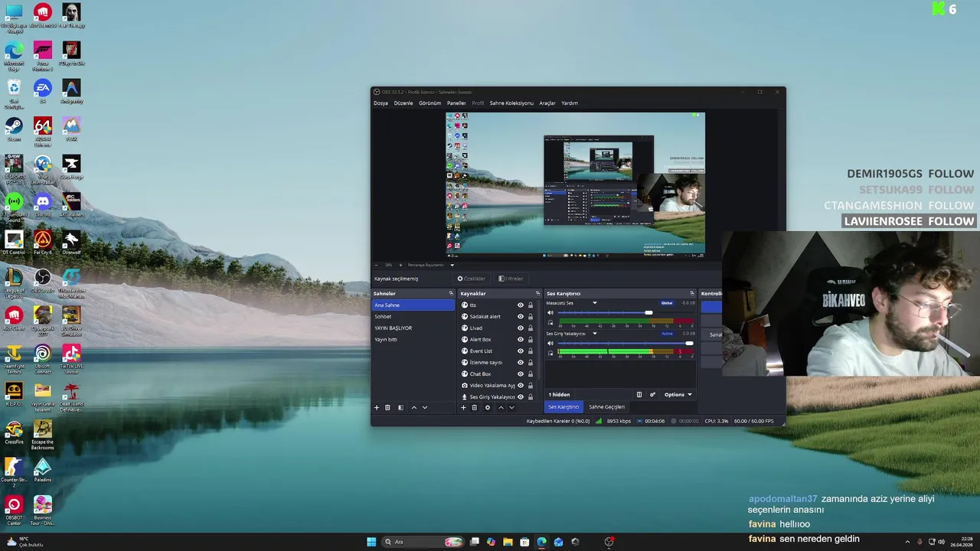The height and width of the screenshot is (551, 980).
Task: Open scene filters icon in the Sahneler toolbar
Action: [x=400, y=407]
